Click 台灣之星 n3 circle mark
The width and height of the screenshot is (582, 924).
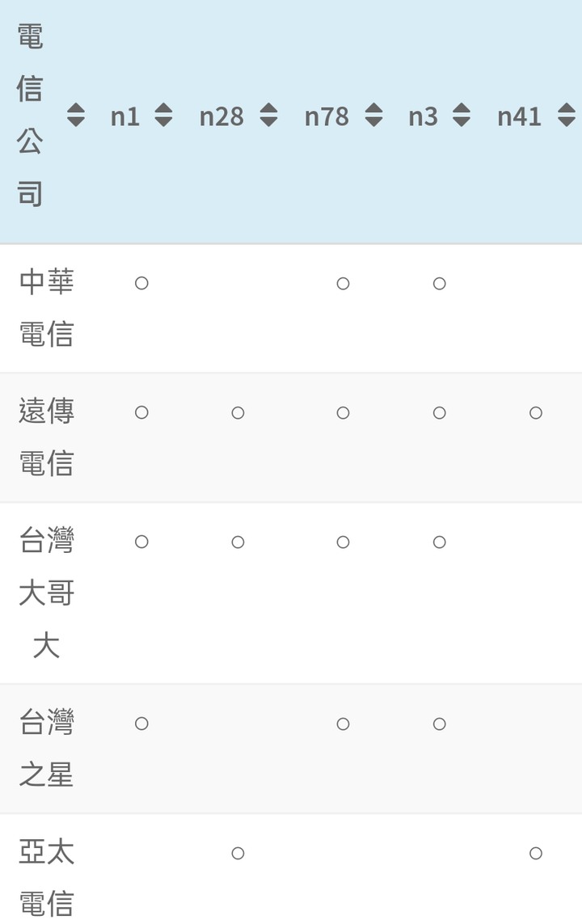coord(439,724)
